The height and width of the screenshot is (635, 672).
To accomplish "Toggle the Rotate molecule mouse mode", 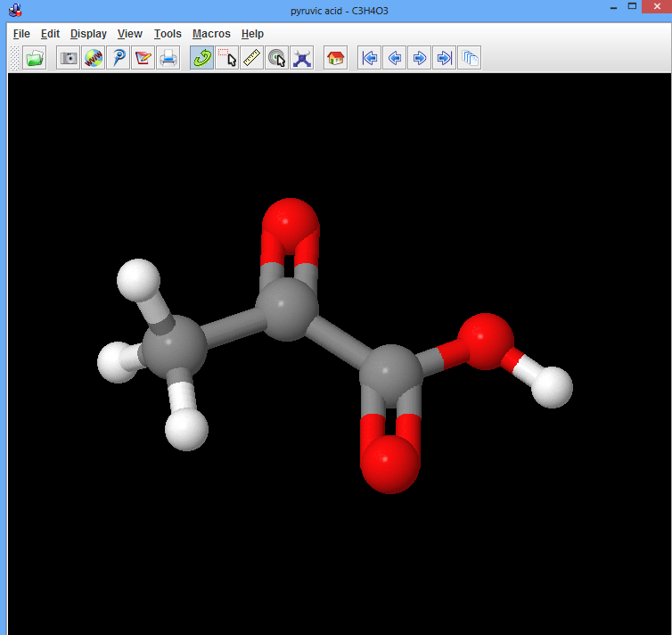I will (202, 59).
